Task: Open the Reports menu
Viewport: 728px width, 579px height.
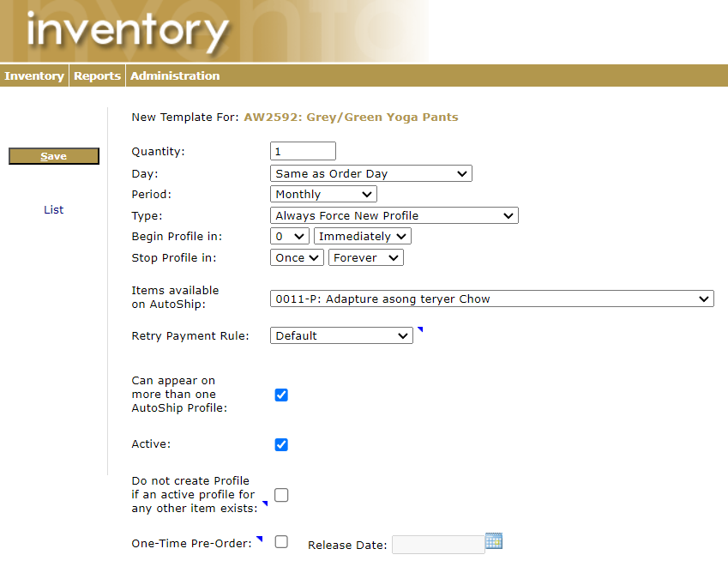Action: (97, 76)
